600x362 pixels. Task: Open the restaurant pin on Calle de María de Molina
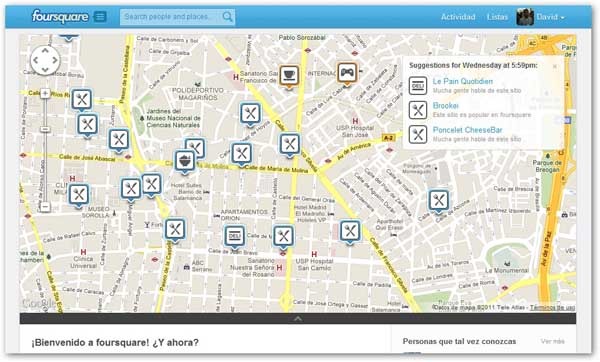pos(241,153)
